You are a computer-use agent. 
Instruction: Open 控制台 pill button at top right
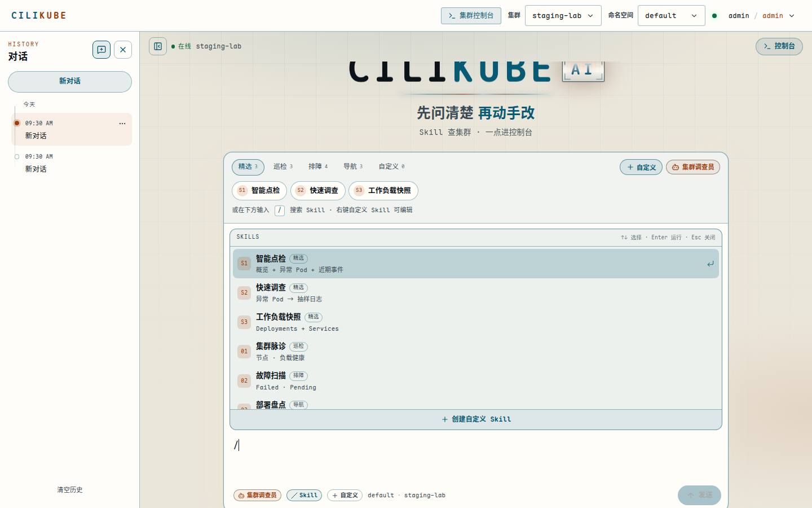click(779, 46)
